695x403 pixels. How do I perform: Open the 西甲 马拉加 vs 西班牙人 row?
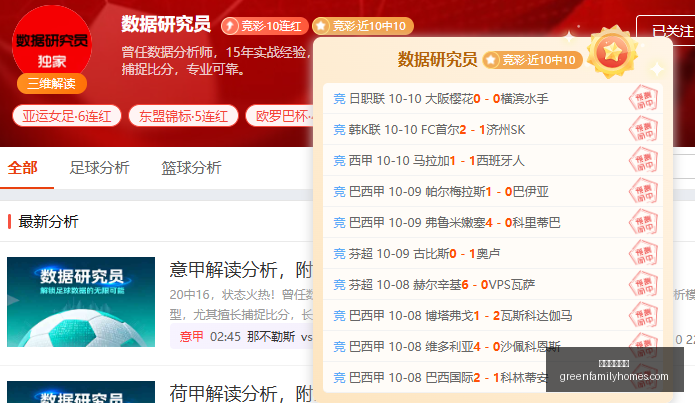(493, 160)
